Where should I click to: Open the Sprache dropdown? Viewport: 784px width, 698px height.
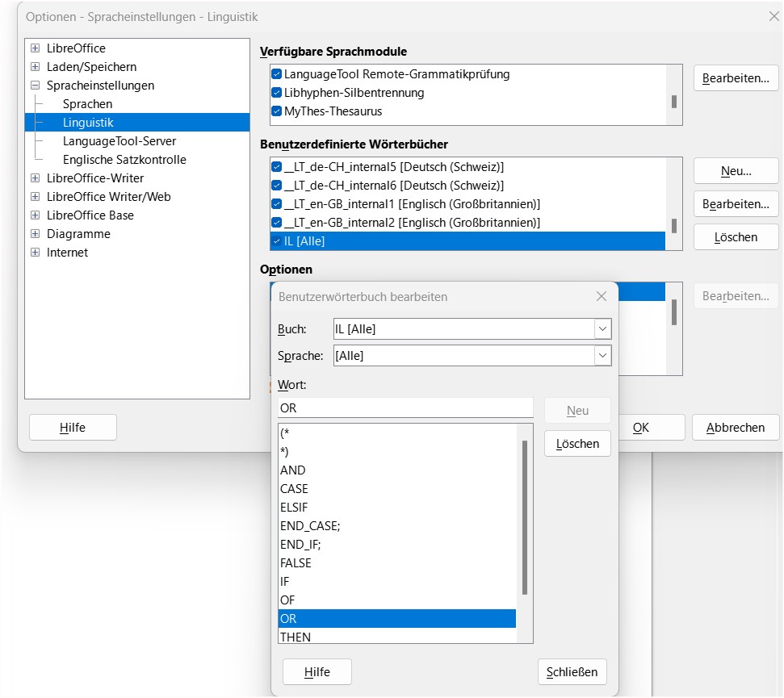pyautogui.click(x=602, y=355)
